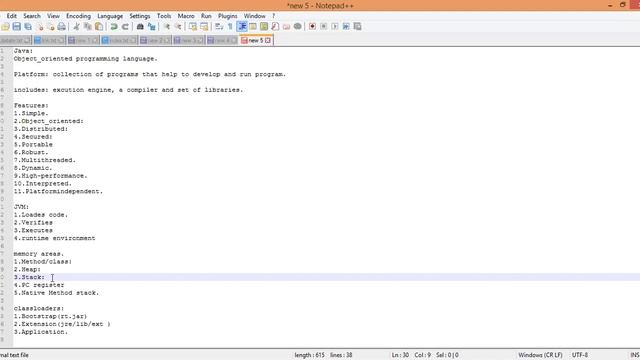This screenshot has width=640, height=360.
Task: Restore down the Notepad++ window
Action: click(x=622, y=5)
